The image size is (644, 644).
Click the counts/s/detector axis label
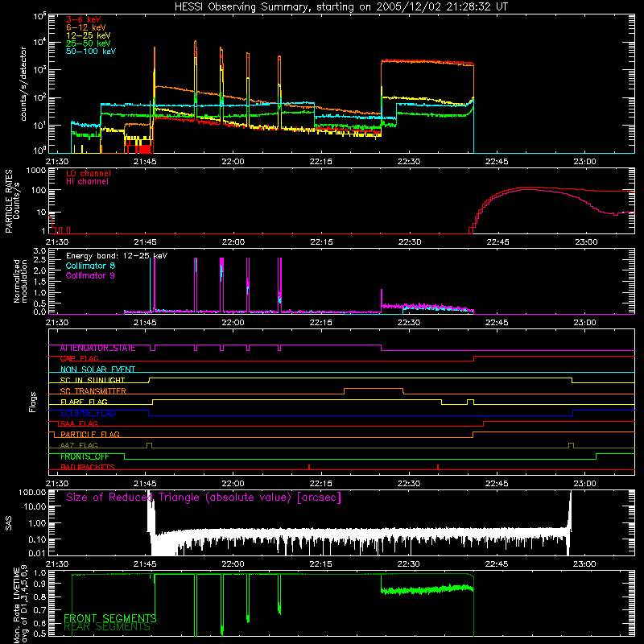click(x=23, y=84)
